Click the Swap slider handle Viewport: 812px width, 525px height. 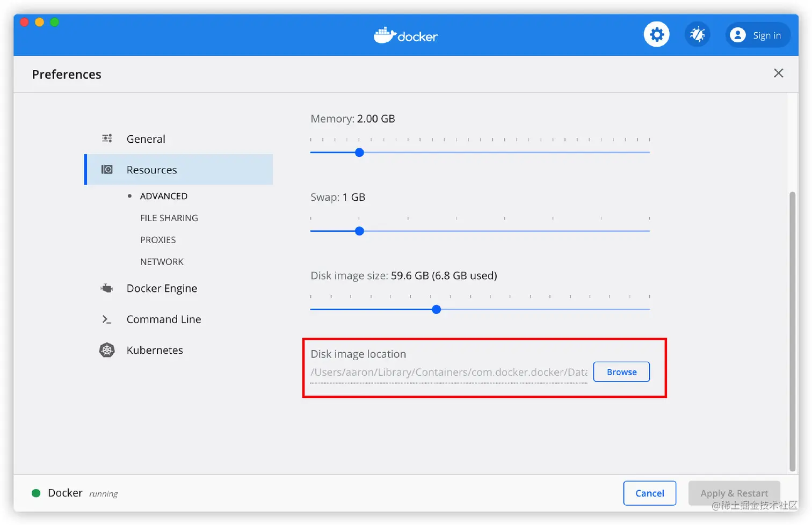(x=360, y=231)
